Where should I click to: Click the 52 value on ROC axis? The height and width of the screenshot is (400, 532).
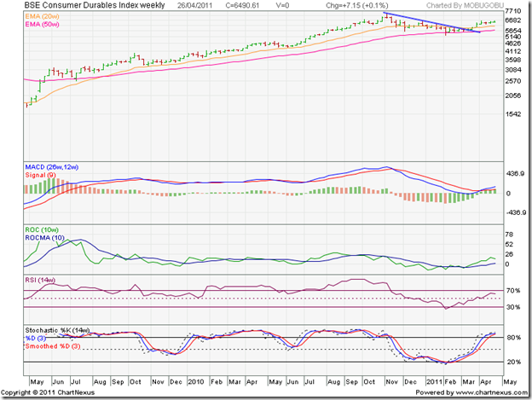click(509, 244)
